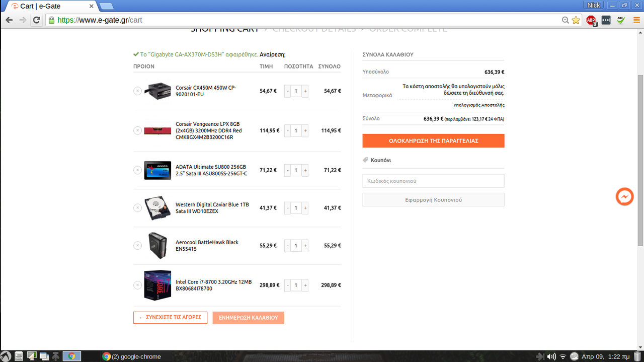
Task: Open the Wi-Fi network tray icon
Action: point(563,356)
